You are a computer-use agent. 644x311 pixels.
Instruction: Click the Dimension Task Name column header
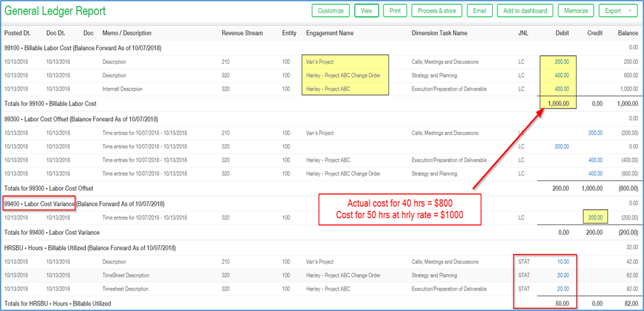pos(439,34)
